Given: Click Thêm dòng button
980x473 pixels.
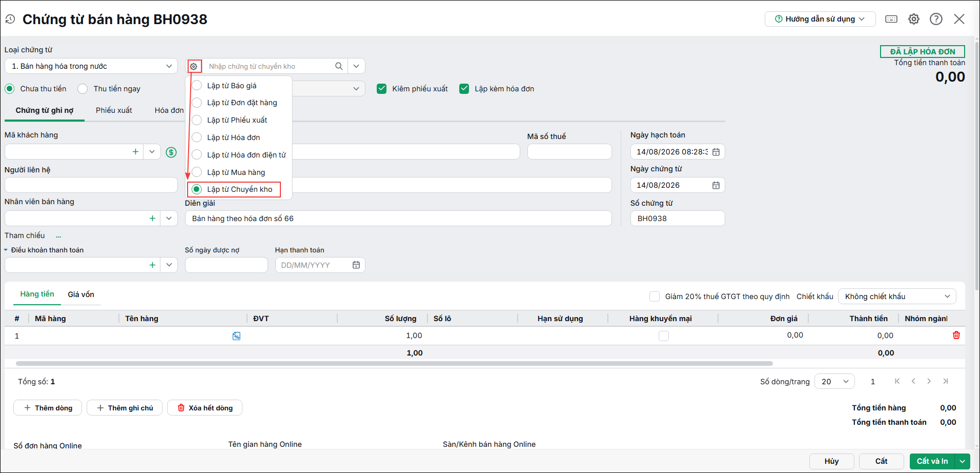Looking at the screenshot, I should point(48,408).
